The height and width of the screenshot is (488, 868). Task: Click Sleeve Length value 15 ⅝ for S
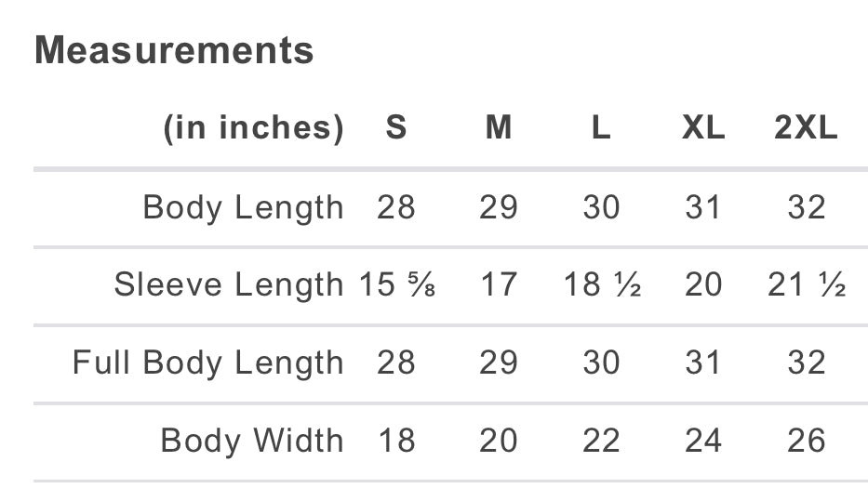coord(398,284)
